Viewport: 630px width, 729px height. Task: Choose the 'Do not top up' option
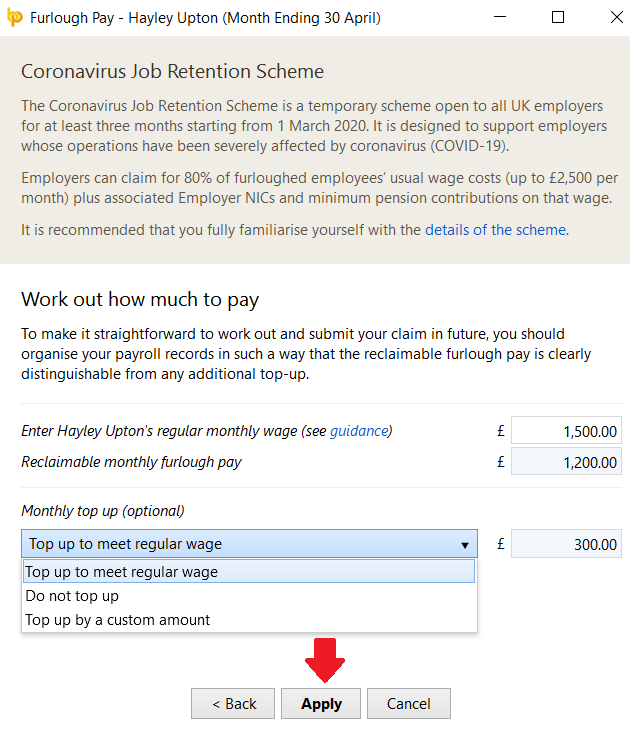(x=72, y=596)
